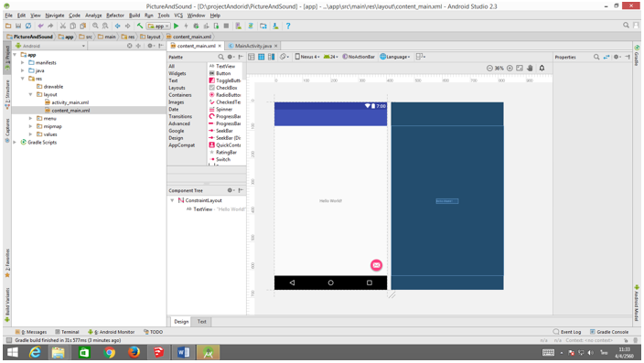Open the Terminal tool window

point(67,332)
